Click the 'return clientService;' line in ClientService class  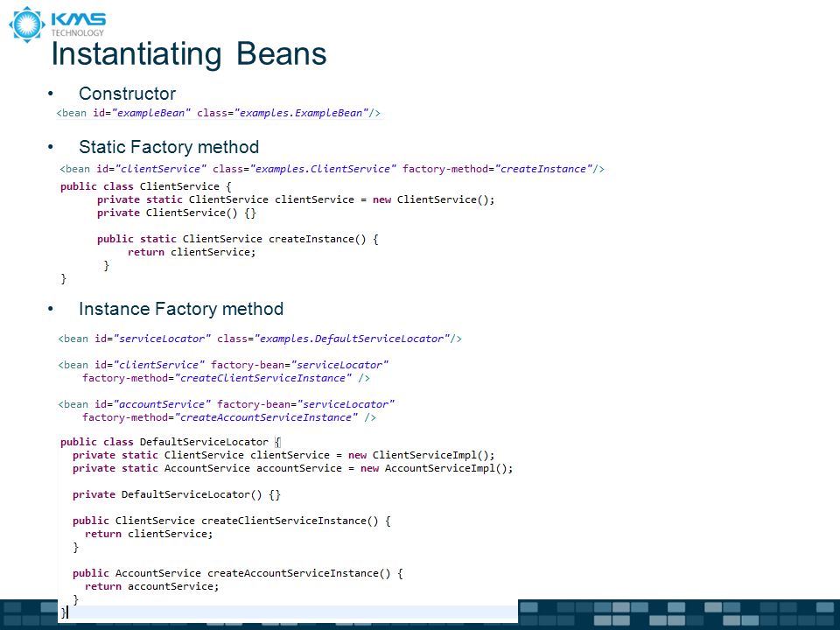192,252
